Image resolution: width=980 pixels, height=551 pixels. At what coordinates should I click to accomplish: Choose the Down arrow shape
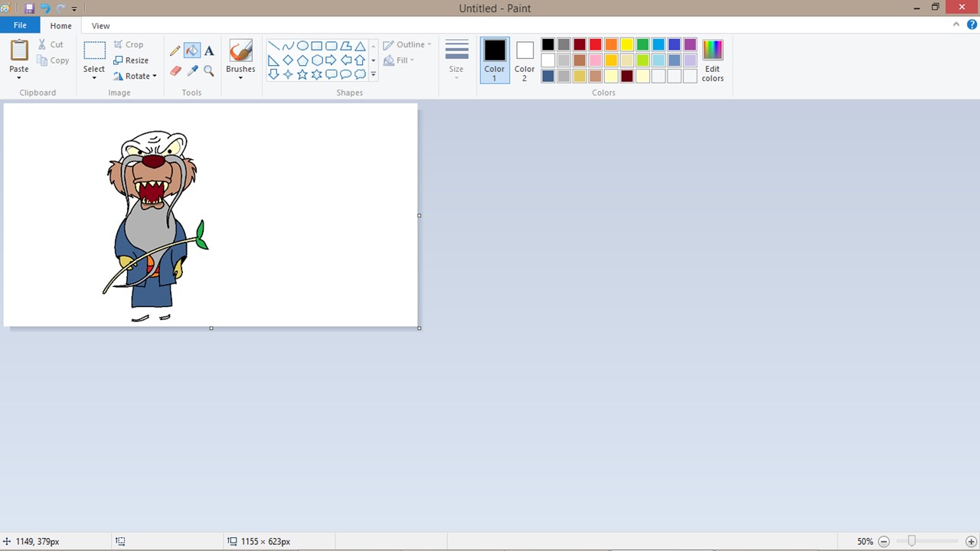pos(273,74)
